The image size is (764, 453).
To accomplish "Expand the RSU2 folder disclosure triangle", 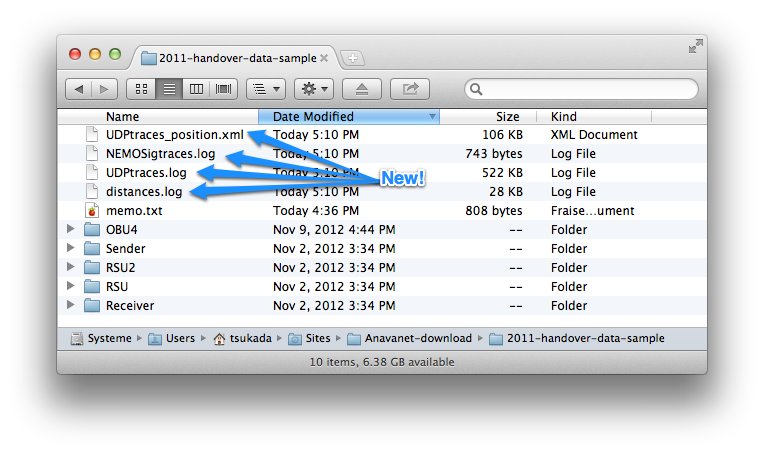I will [71, 266].
